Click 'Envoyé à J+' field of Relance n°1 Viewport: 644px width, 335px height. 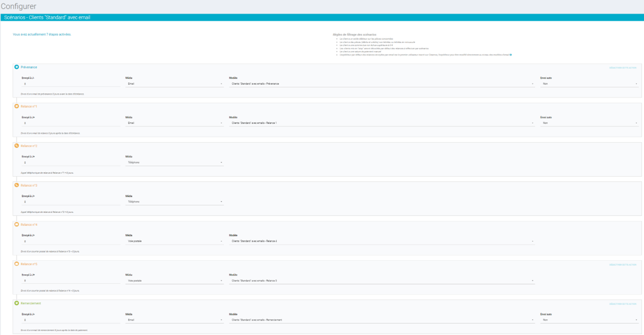click(x=71, y=123)
